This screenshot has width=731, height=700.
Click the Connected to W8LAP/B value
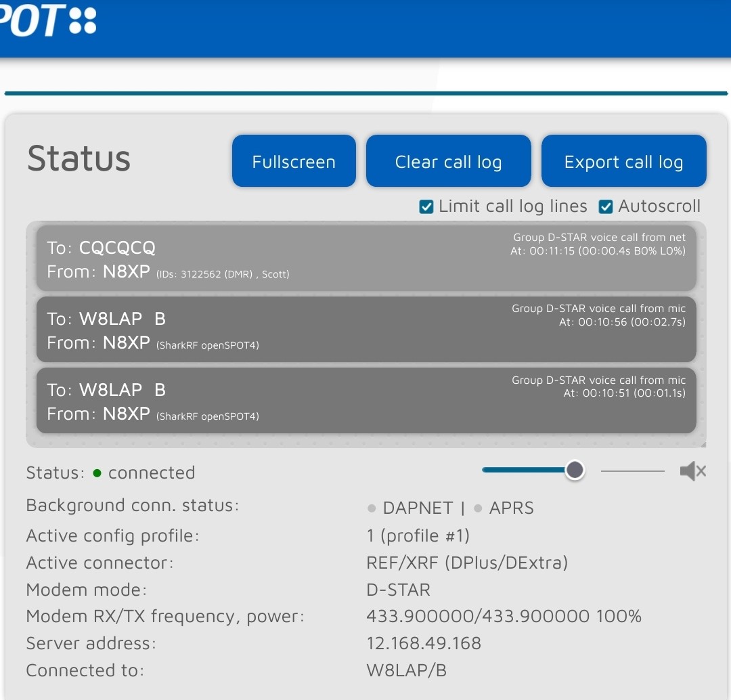click(406, 670)
